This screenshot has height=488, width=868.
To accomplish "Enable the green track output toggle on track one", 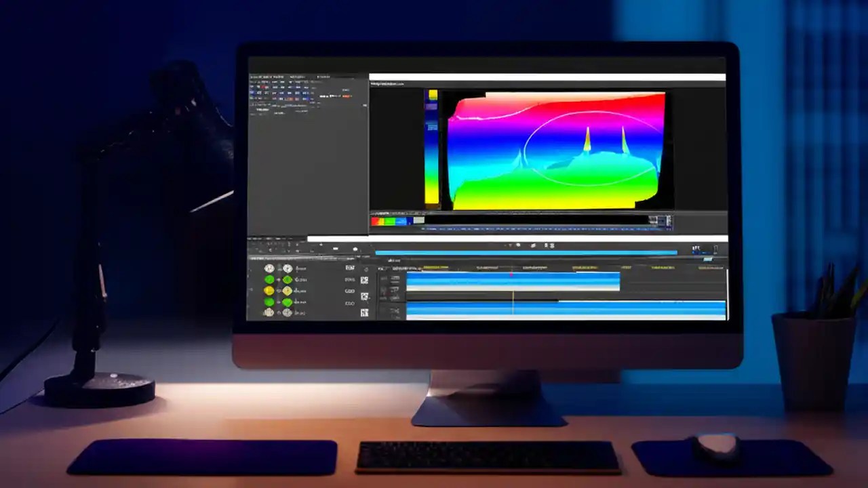I will pyautogui.click(x=269, y=280).
